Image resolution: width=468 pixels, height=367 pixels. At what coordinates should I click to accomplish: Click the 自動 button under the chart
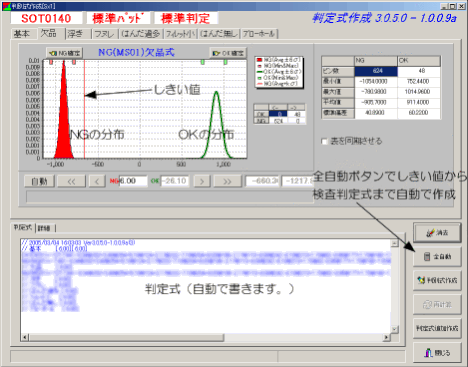coord(39,181)
